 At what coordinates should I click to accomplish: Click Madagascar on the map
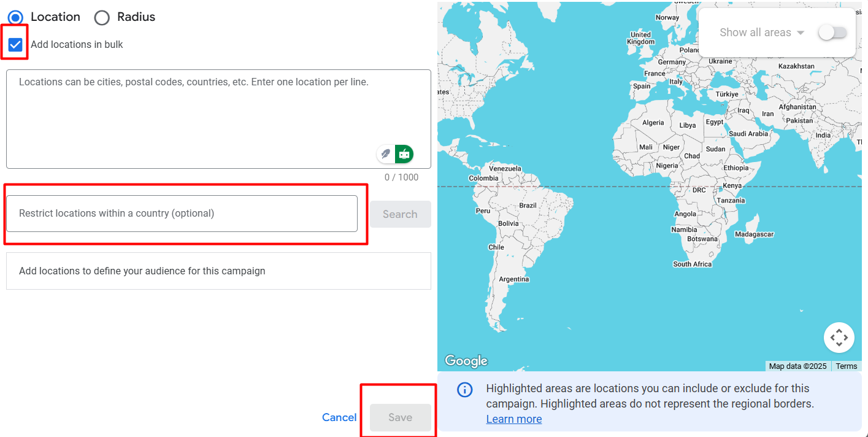click(754, 234)
